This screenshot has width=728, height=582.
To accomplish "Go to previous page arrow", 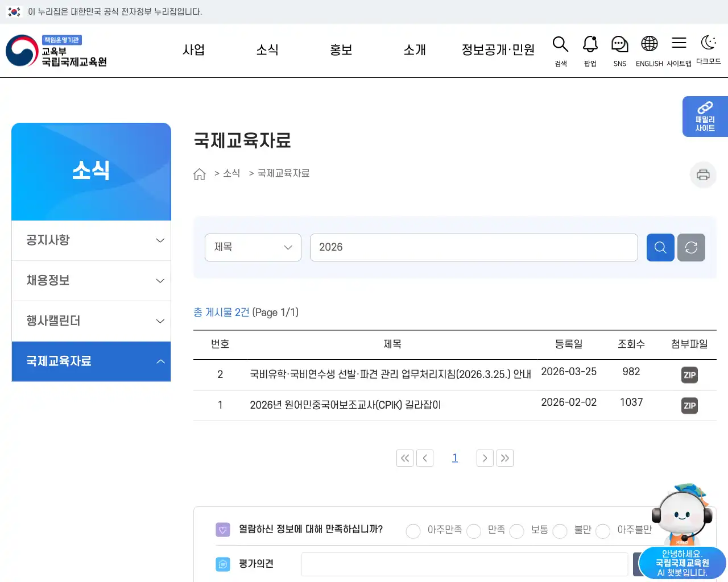I will tap(425, 458).
